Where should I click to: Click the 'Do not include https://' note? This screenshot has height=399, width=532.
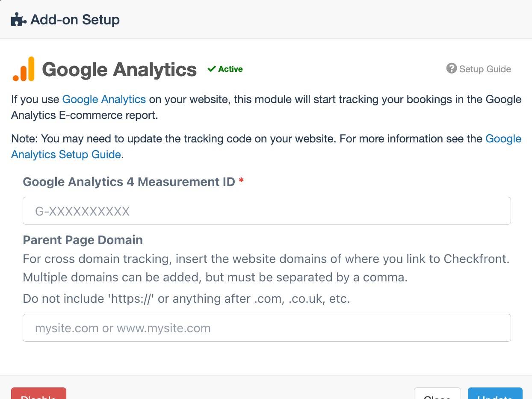pos(186,299)
